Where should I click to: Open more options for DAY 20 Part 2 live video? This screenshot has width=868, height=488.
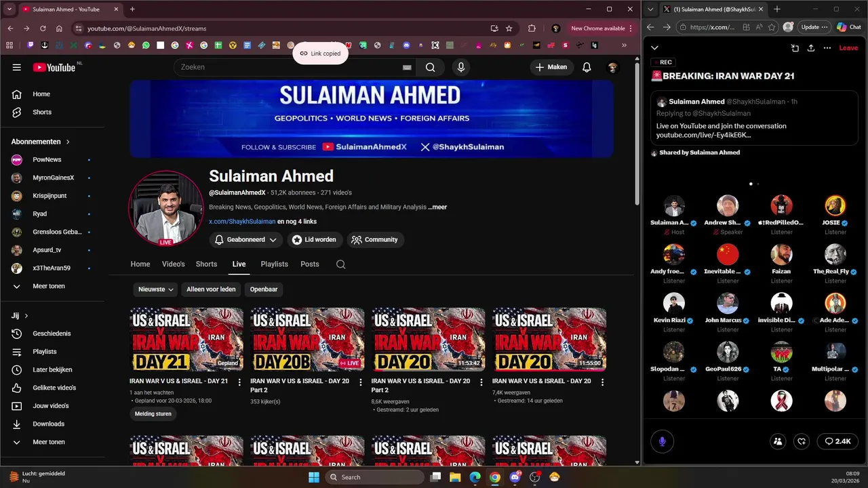coord(361,382)
